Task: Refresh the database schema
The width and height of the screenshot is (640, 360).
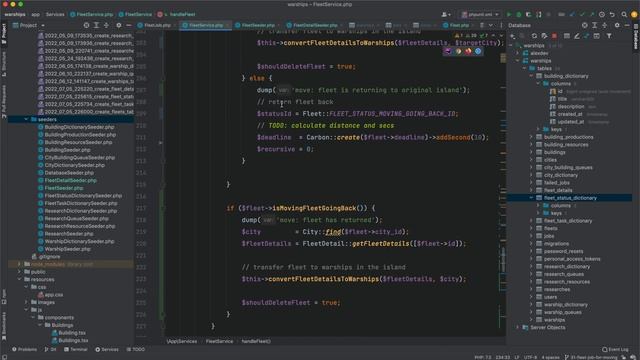Action: click(x=534, y=36)
